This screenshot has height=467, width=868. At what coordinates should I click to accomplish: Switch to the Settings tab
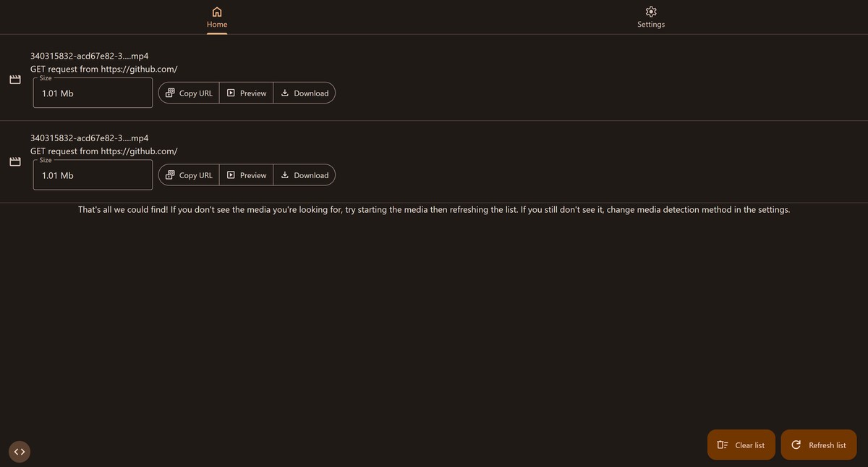click(x=650, y=17)
